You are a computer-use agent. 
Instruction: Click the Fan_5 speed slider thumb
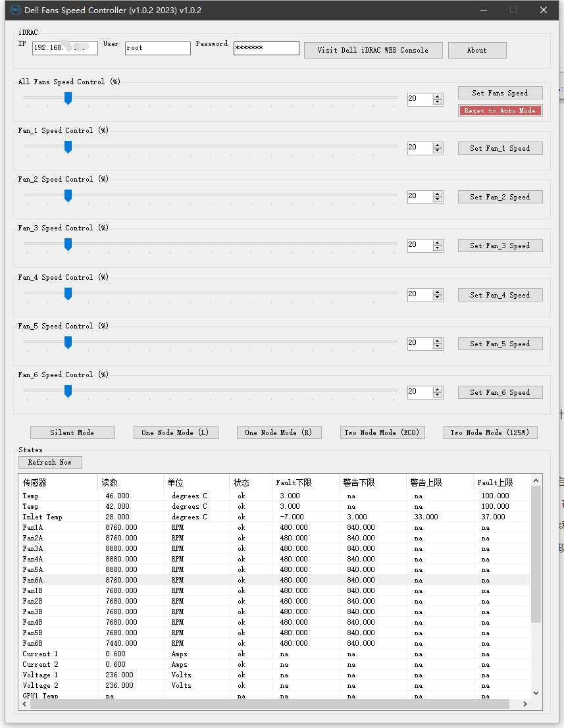click(x=68, y=343)
